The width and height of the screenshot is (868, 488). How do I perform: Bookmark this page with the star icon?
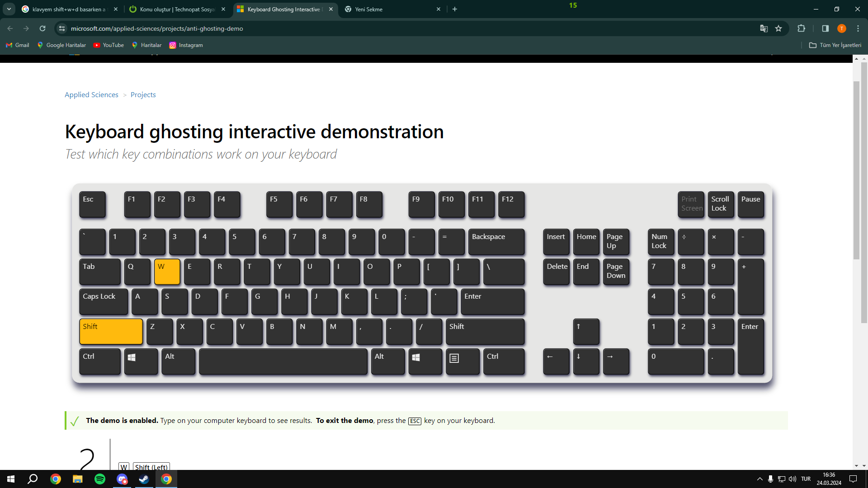pyautogui.click(x=778, y=28)
